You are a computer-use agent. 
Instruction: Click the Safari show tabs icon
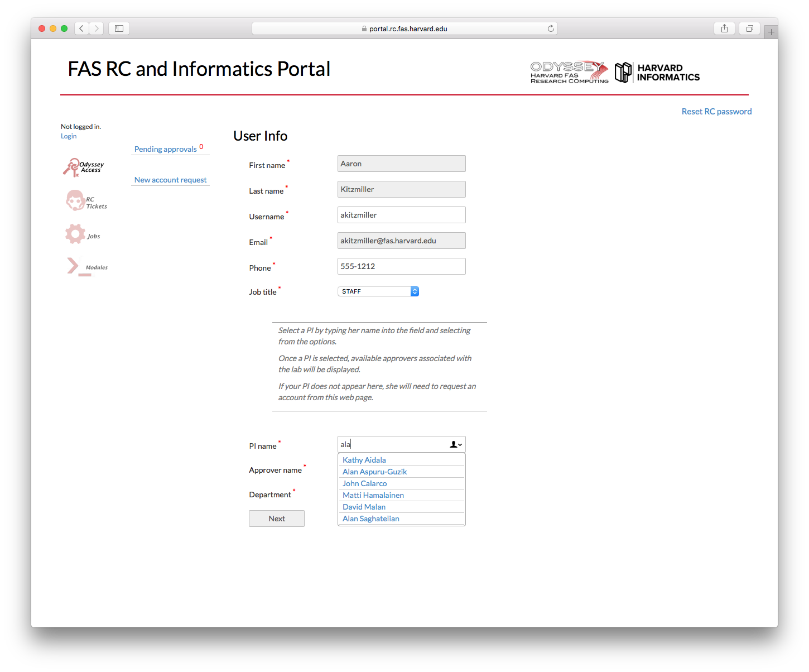click(x=749, y=28)
